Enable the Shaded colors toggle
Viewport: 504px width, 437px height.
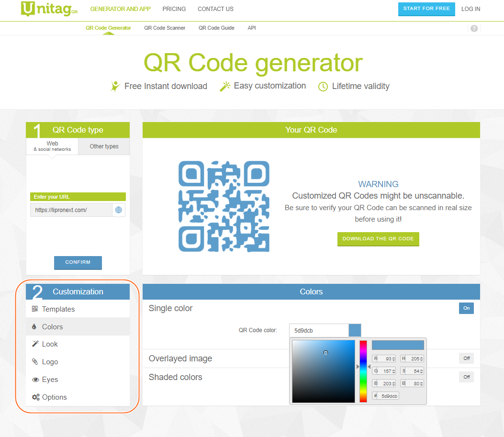466,377
